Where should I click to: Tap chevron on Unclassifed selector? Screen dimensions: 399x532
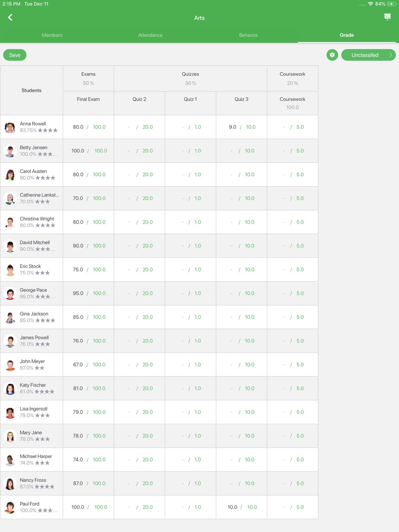tap(391, 55)
